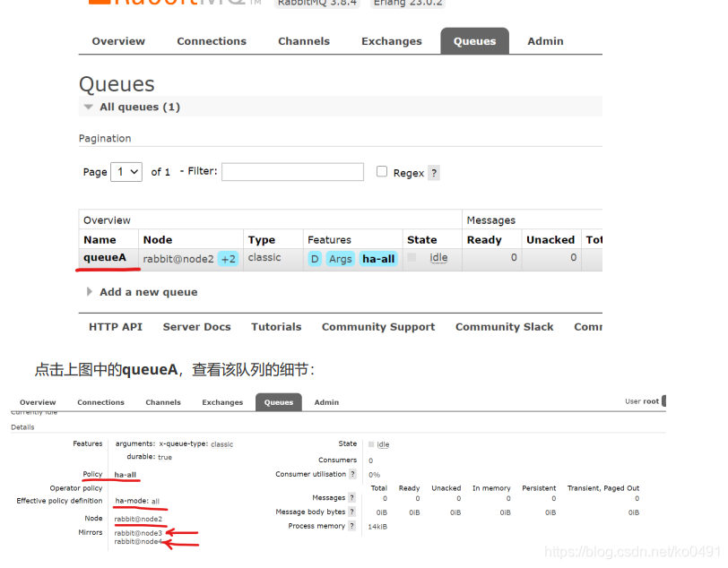728x568 pixels.
Task: Click the Pagination heading
Action: [105, 138]
